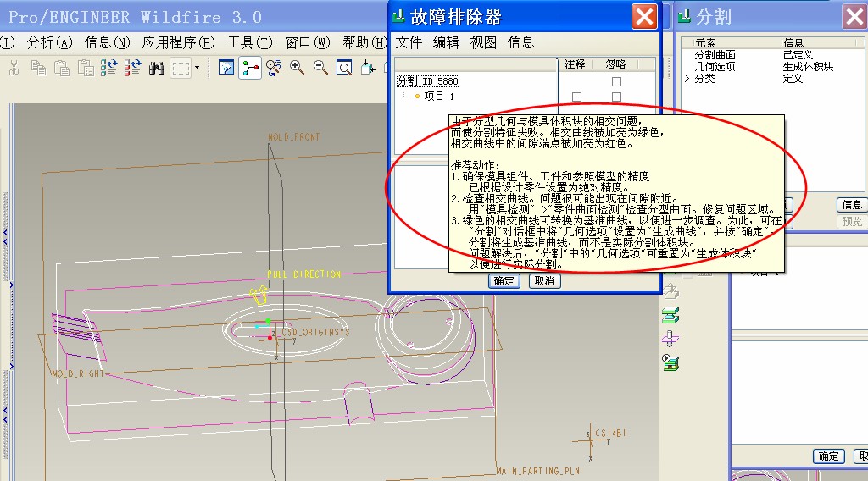Click 已定义 info cell
This screenshot has width=868, height=481.
(x=798, y=55)
